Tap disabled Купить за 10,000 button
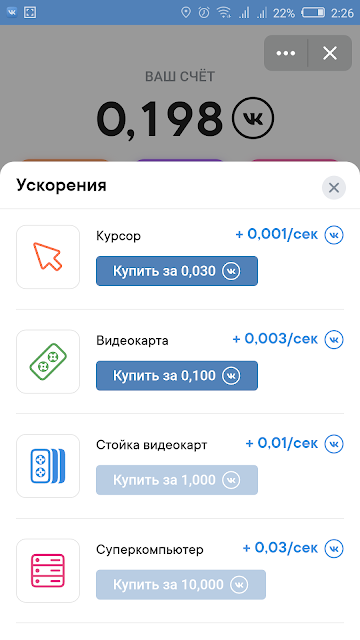360x640 pixels. (x=181, y=584)
